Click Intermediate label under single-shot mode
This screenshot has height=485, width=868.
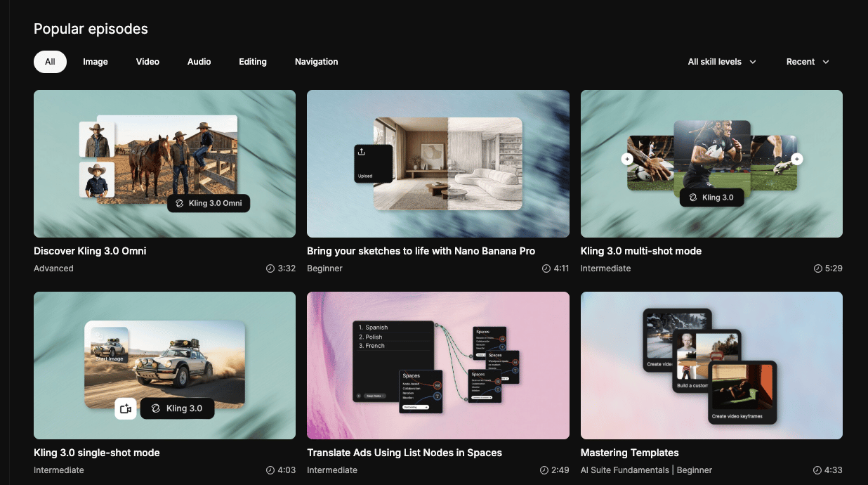[59, 470]
